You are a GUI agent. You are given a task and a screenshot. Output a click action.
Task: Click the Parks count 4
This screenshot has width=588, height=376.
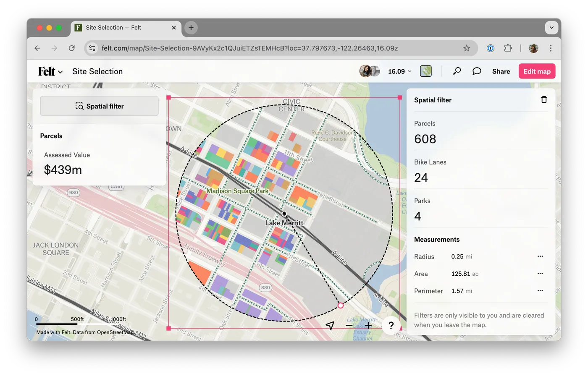[417, 216]
